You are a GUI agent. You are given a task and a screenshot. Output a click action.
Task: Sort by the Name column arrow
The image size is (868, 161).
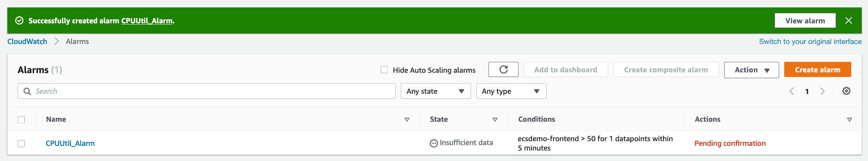pos(407,119)
